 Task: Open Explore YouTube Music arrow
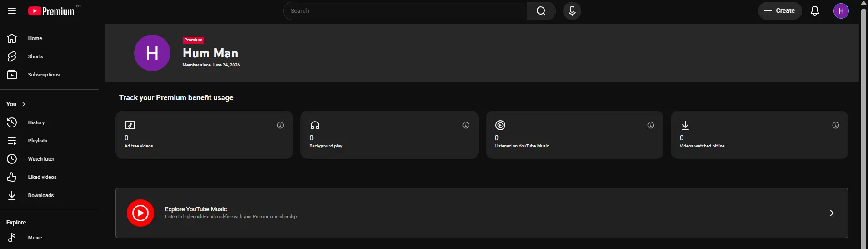pos(832,213)
